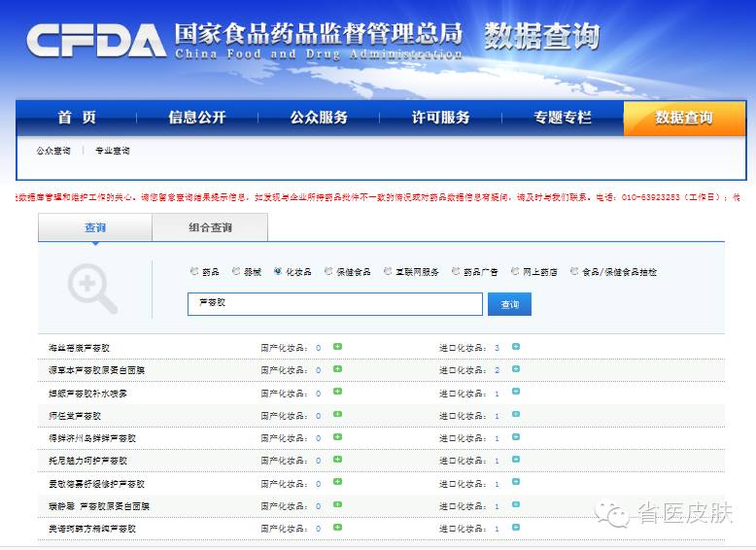The image size is (756, 550).
Task: Click the product name 海丝蓓康芦荟胶
Action: tap(79, 348)
